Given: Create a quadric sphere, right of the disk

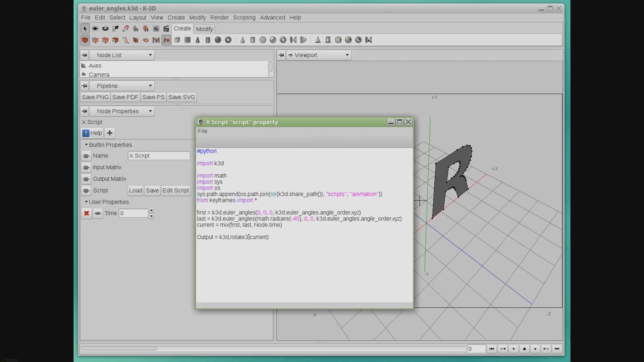Looking at the screenshot, I should tap(273, 40).
